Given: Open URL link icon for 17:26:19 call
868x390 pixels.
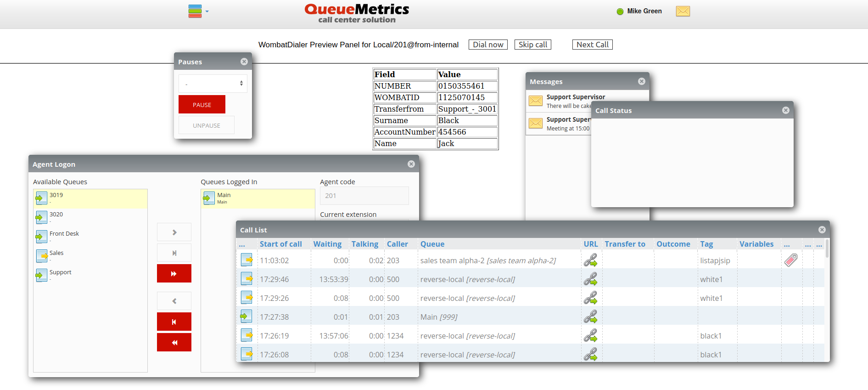Looking at the screenshot, I should click(590, 336).
